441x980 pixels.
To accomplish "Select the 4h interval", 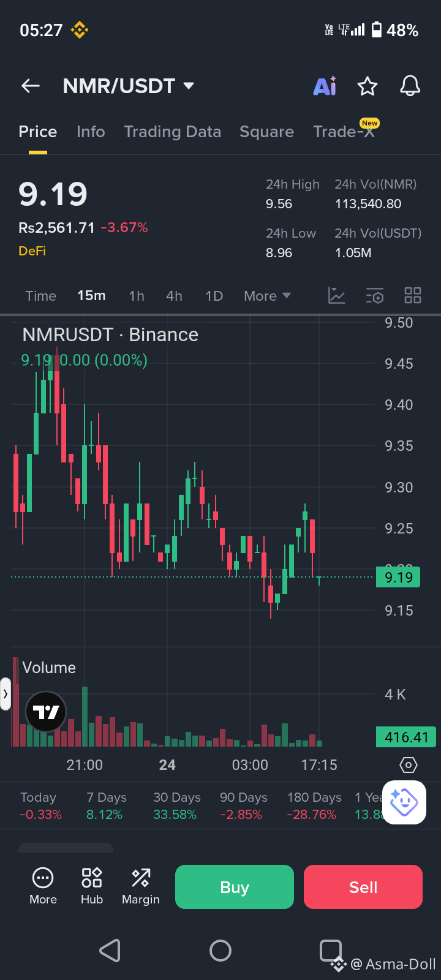I will point(174,296).
